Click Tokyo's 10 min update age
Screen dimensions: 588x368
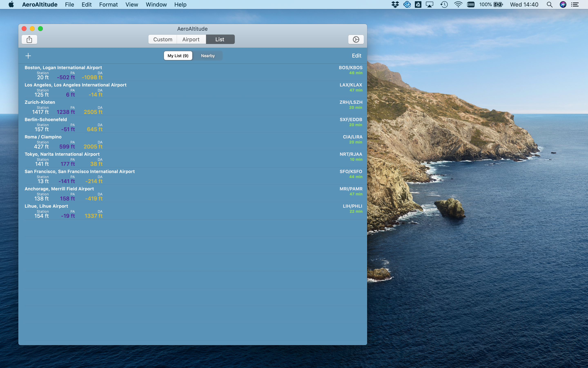[x=356, y=159]
